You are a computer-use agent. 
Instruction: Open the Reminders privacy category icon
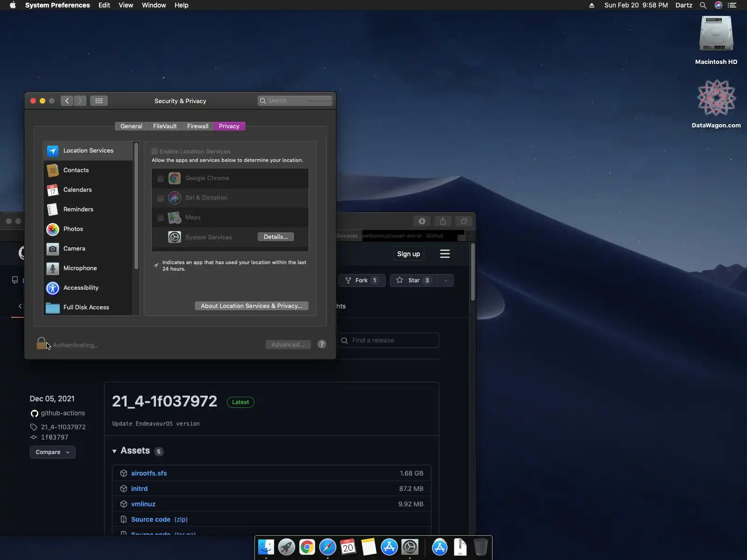(x=53, y=210)
